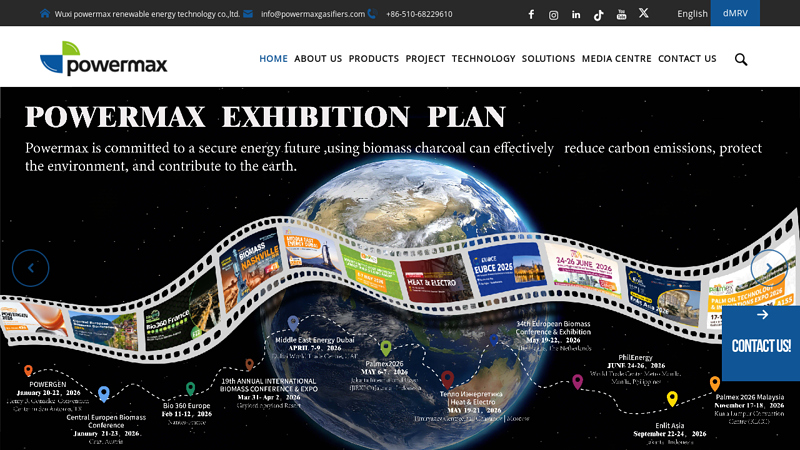Open the ABOUT US menu
The image size is (800, 450).
pyautogui.click(x=318, y=59)
